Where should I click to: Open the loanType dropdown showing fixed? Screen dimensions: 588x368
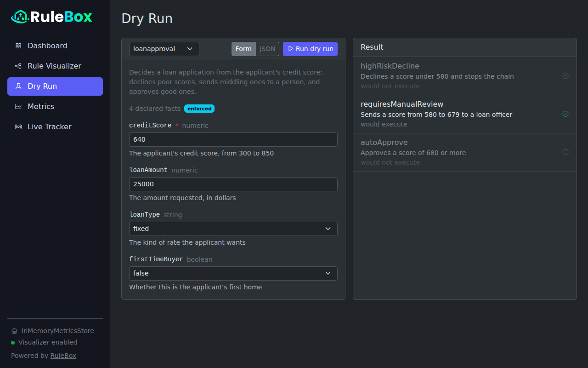coord(233,229)
